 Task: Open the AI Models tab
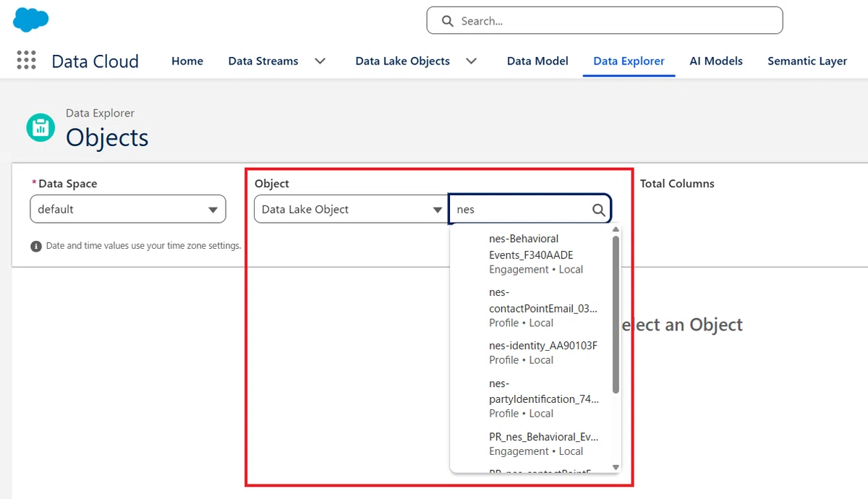click(x=716, y=61)
